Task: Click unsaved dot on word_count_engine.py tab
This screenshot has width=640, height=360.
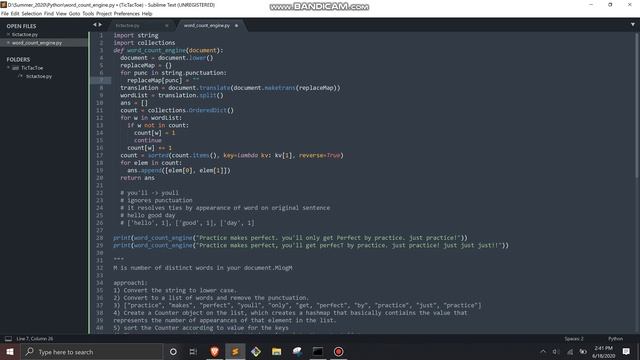Action: 236,25
